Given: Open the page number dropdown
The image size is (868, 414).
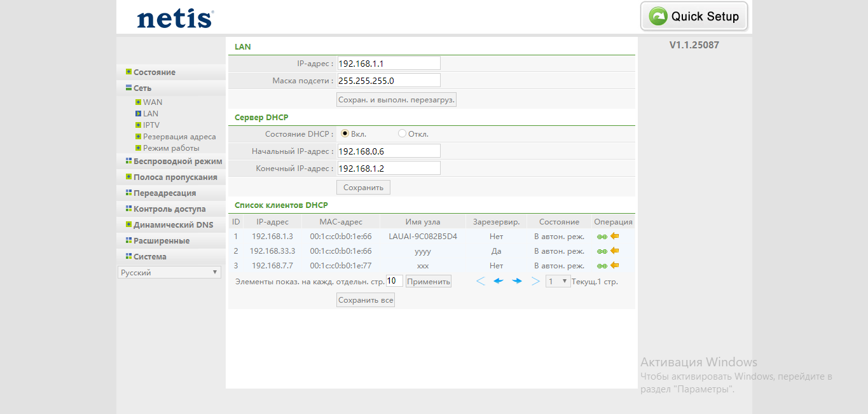Looking at the screenshot, I should (x=558, y=281).
